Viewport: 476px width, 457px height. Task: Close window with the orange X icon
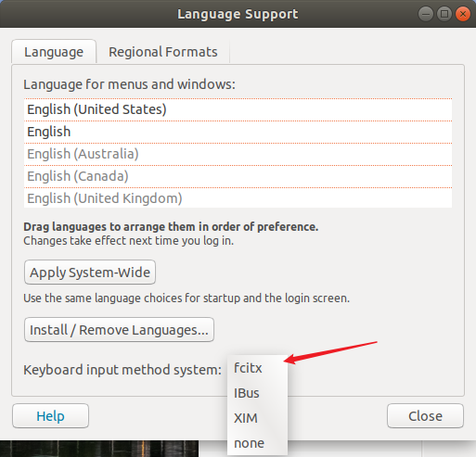coord(463,14)
